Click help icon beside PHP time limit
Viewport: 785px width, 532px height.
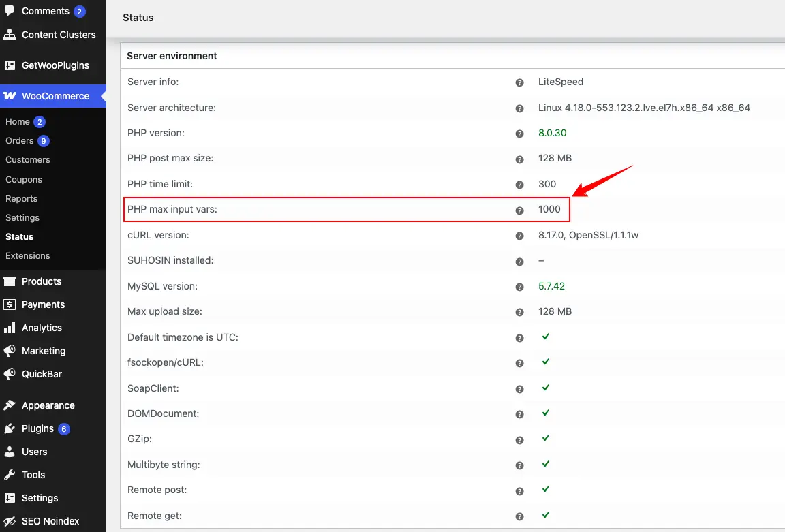520,185
